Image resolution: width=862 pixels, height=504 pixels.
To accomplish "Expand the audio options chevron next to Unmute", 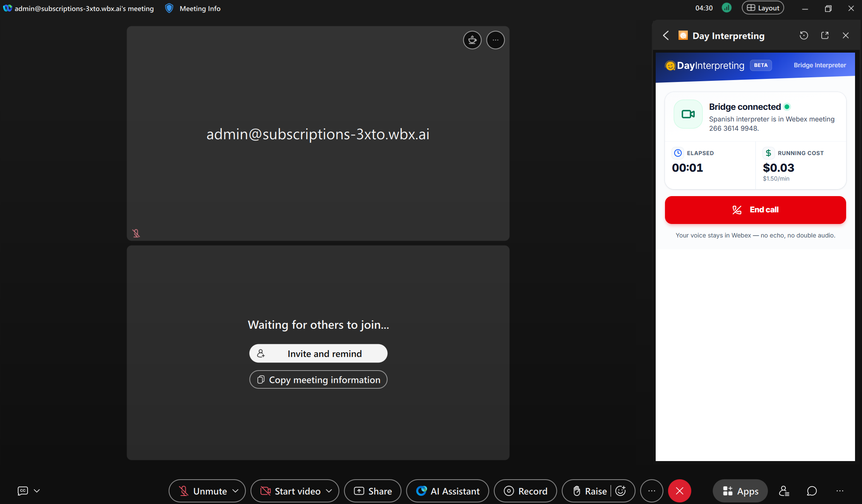I will tap(235, 491).
